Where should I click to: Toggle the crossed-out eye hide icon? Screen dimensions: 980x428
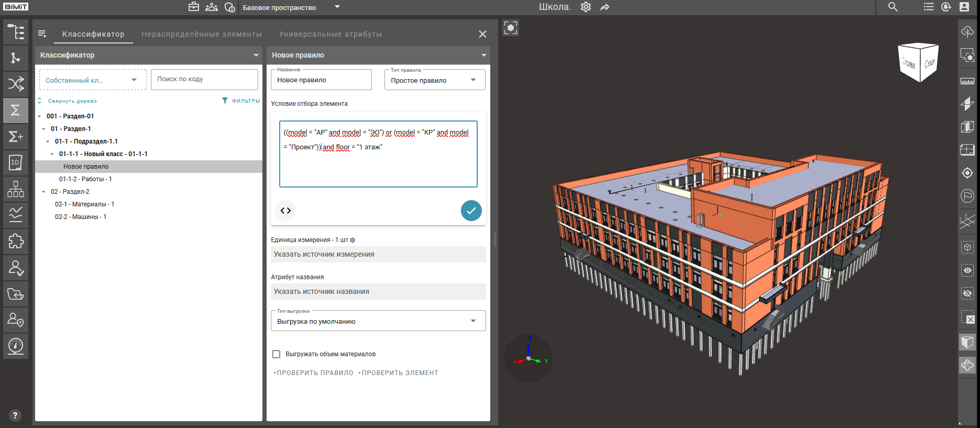click(967, 293)
